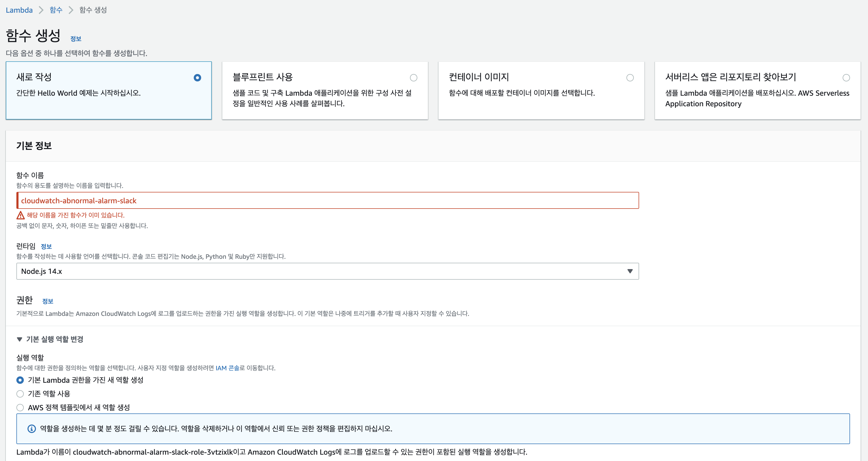Choose 기존 역할 사용 radio button
The height and width of the screenshot is (461, 868).
click(x=20, y=394)
